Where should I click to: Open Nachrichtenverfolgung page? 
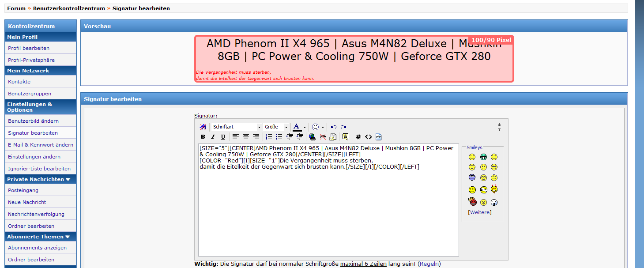pyautogui.click(x=36, y=214)
